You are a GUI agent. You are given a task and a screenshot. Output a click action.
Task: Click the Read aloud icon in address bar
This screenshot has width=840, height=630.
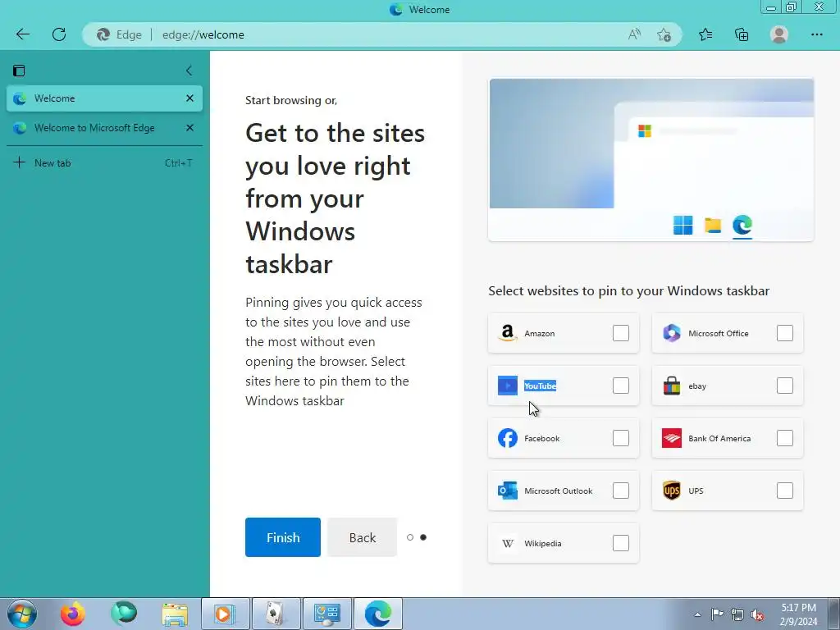pos(634,34)
